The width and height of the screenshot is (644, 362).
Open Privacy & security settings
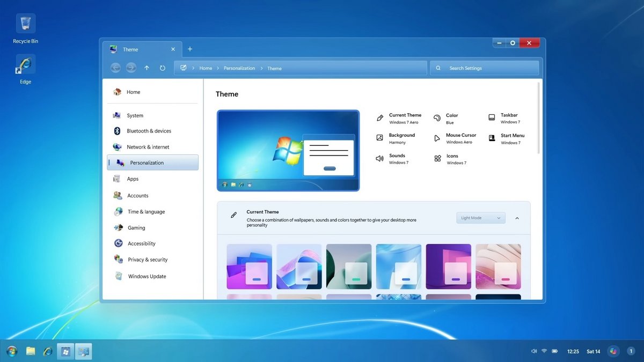click(152, 260)
